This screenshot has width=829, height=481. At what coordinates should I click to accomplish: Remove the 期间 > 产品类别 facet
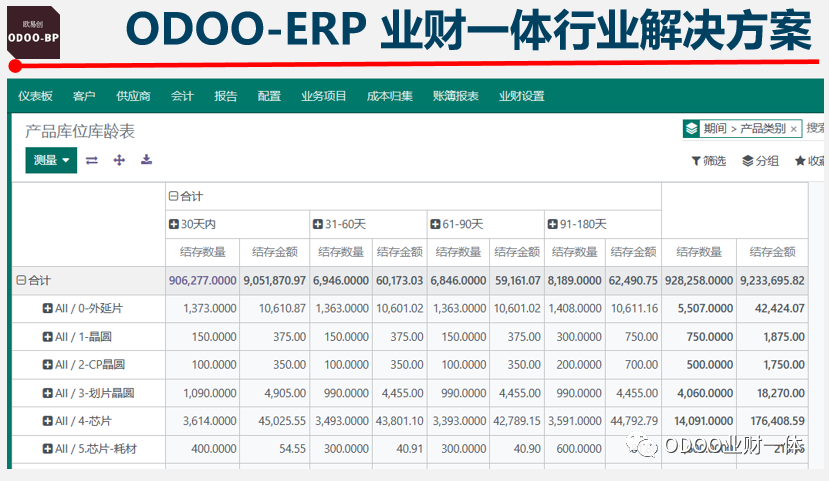click(794, 129)
